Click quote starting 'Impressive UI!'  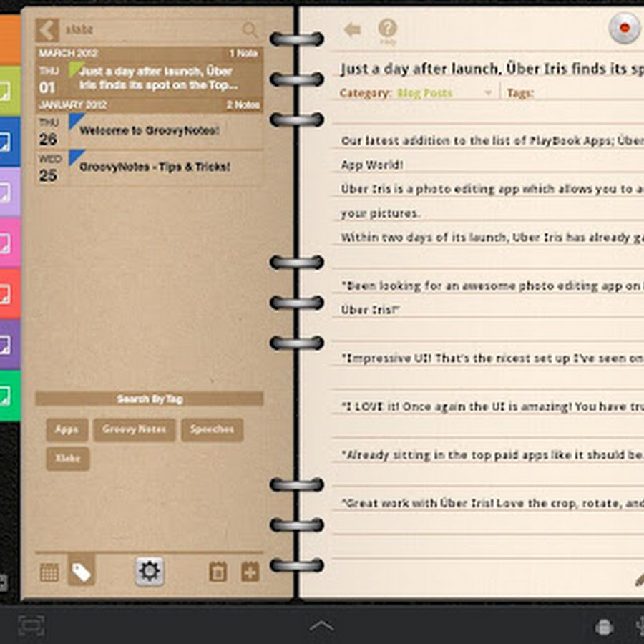click(x=492, y=358)
